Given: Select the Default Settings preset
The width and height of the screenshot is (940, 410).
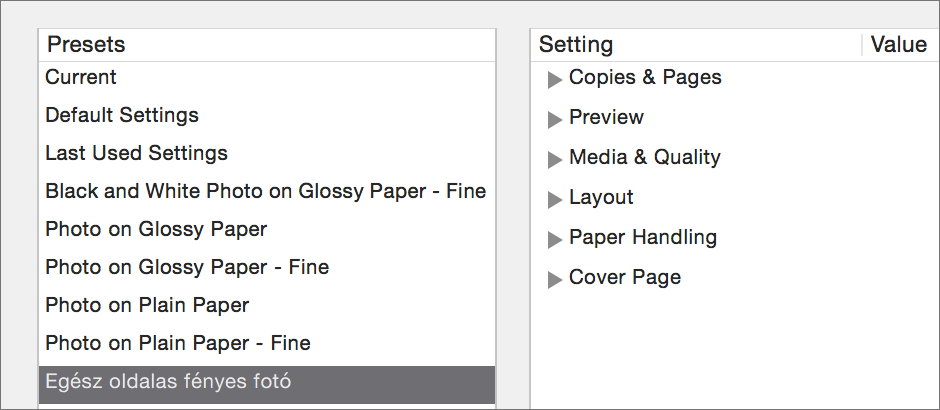Looking at the screenshot, I should (x=267, y=115).
